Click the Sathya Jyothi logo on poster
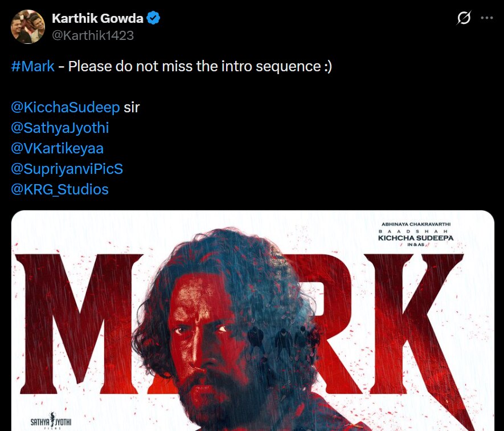The width and height of the screenshot is (504, 431). [51, 421]
